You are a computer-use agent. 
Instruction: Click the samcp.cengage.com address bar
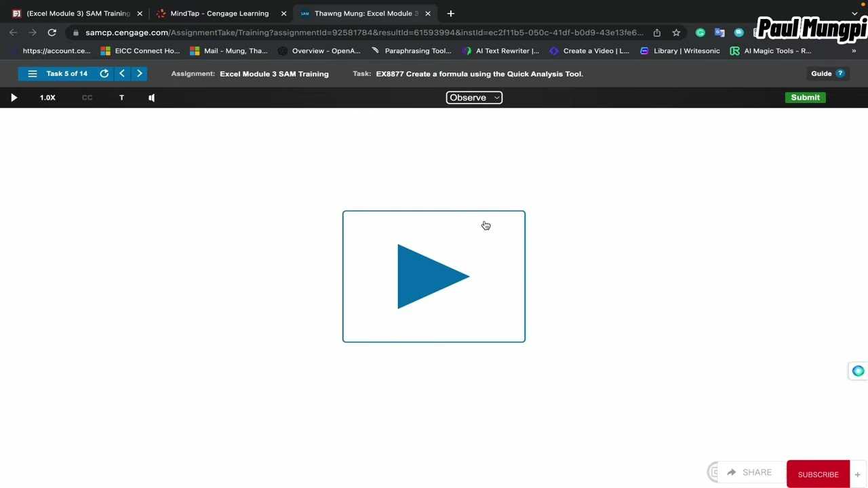pos(364,33)
